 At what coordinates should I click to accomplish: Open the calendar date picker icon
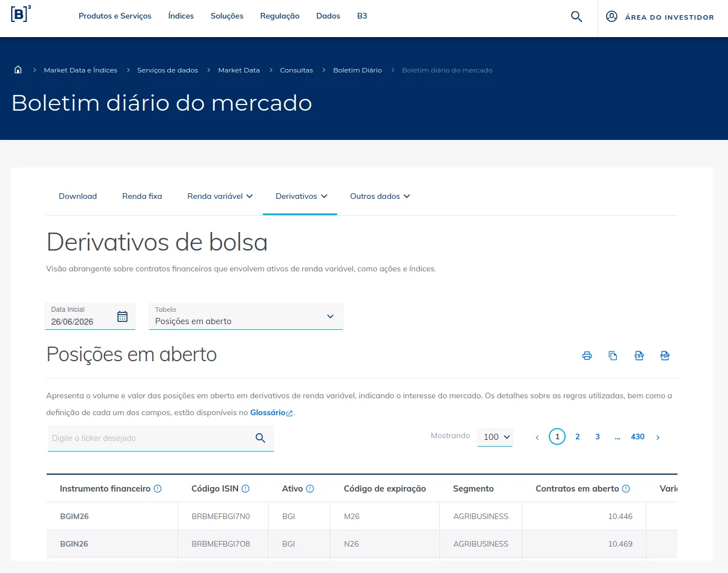[x=122, y=316]
